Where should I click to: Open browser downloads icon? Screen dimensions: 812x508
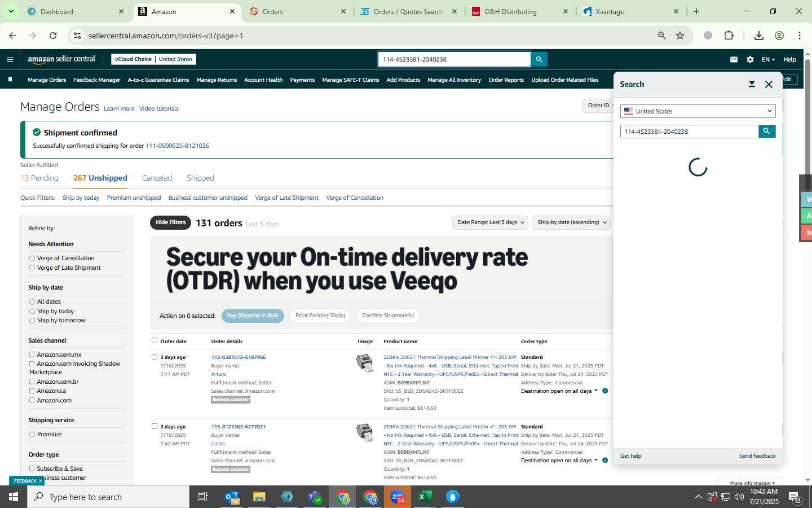click(x=759, y=36)
